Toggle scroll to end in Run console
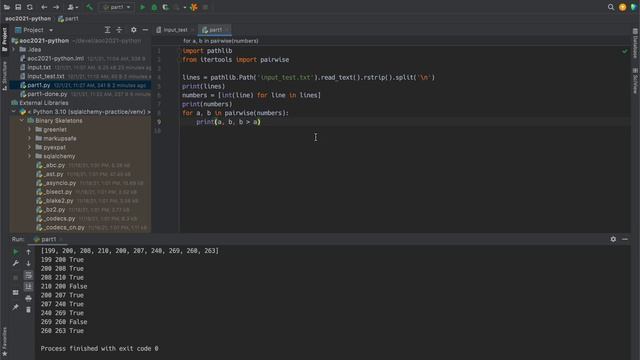Viewport: 640px width, 360px height. click(x=28, y=287)
